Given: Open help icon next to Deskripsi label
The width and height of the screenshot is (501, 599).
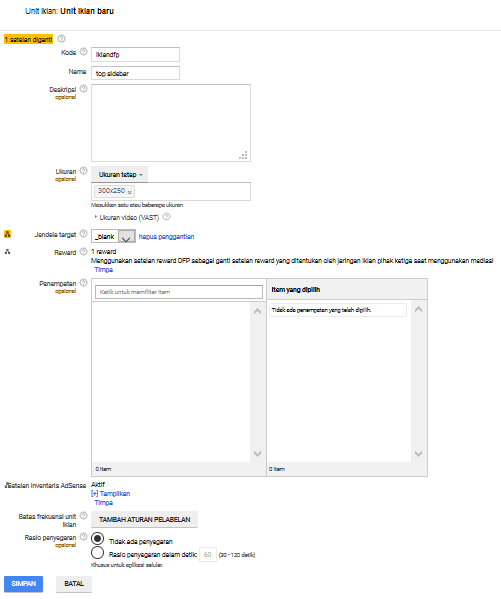Looking at the screenshot, I should (x=83, y=89).
